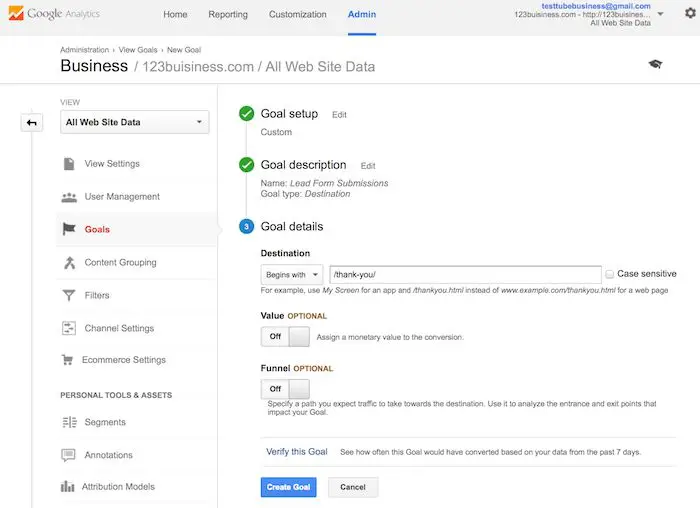Select the Goals flag icon
Image resolution: width=700 pixels, height=508 pixels.
tap(69, 229)
